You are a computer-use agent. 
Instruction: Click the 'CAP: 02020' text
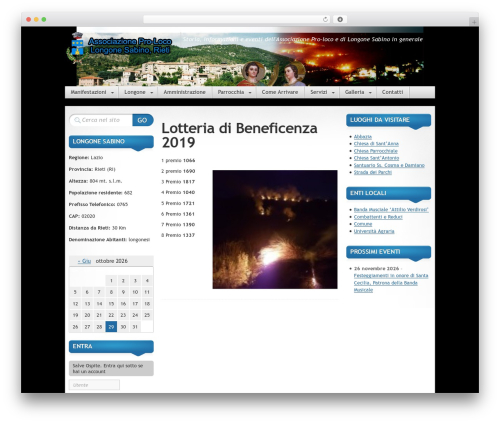coord(82,216)
